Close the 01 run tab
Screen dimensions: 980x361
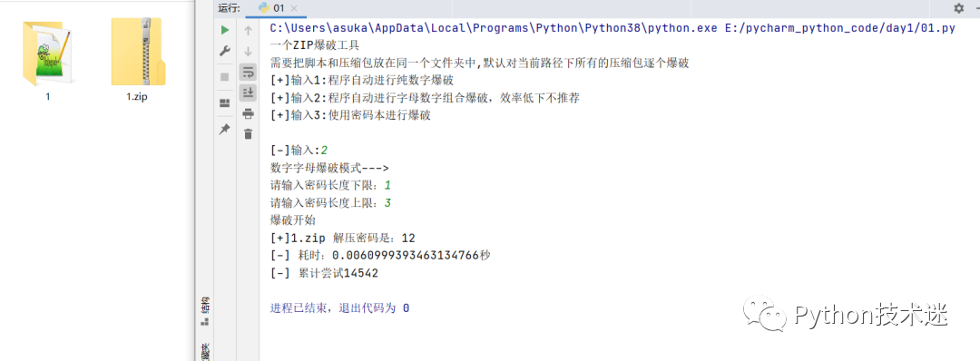294,8
